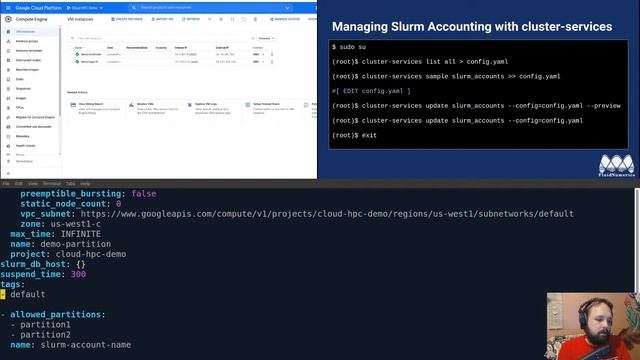
Task: Click the Suspend (pause) toolbar icon
Action: (233, 19)
